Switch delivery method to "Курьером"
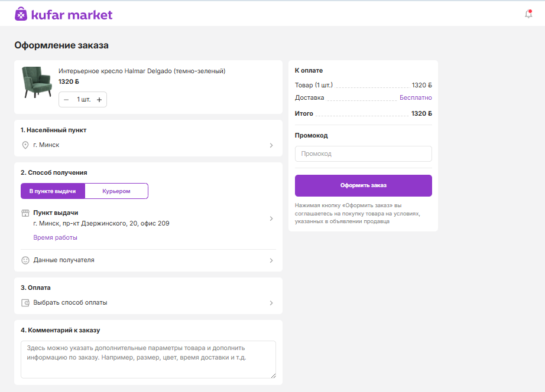 pyautogui.click(x=116, y=191)
